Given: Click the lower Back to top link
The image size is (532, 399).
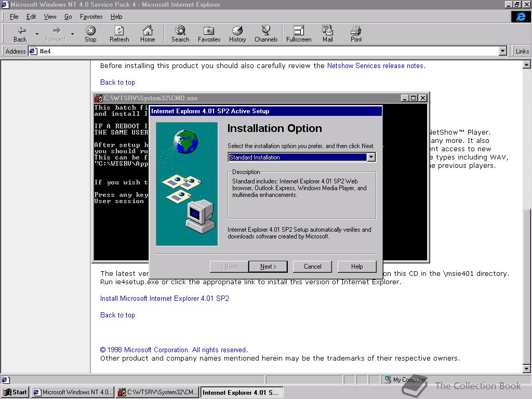Looking at the screenshot, I should 117,315.
